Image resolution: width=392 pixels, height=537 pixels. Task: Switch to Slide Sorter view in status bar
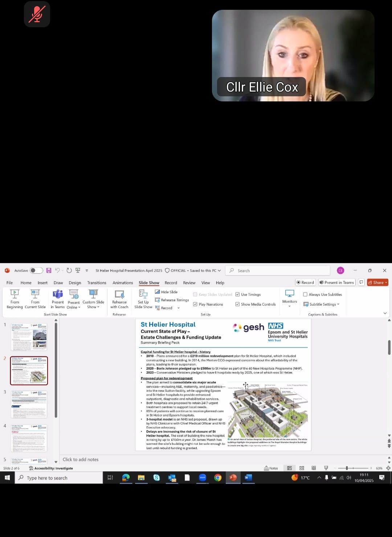302,468
